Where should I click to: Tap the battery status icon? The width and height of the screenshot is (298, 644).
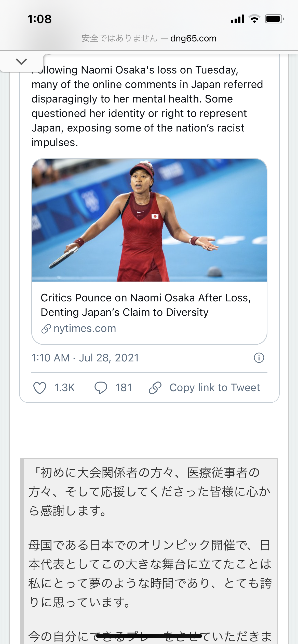tap(275, 19)
